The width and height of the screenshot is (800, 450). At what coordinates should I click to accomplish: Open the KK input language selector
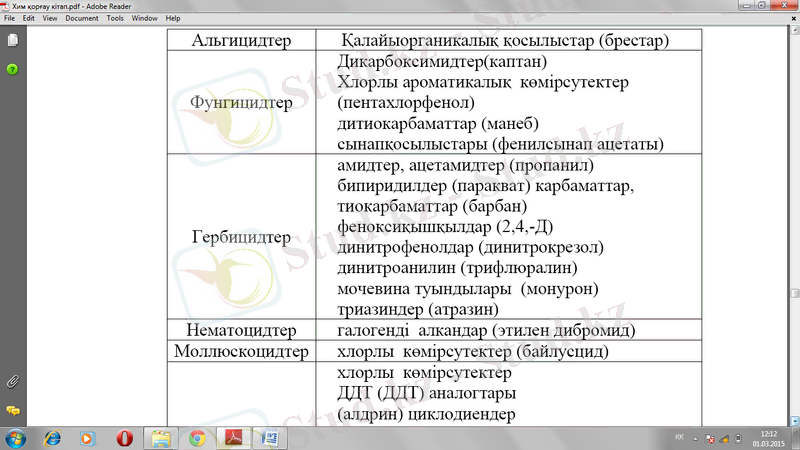(x=679, y=437)
